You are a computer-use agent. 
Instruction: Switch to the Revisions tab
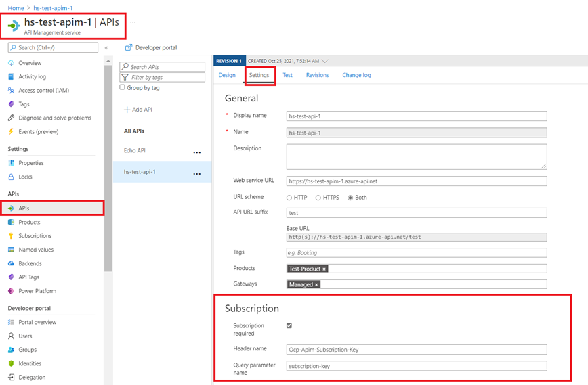(x=317, y=75)
